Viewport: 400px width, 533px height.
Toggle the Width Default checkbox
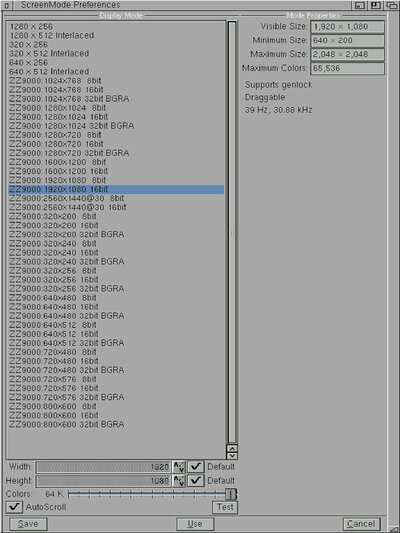pyautogui.click(x=196, y=467)
